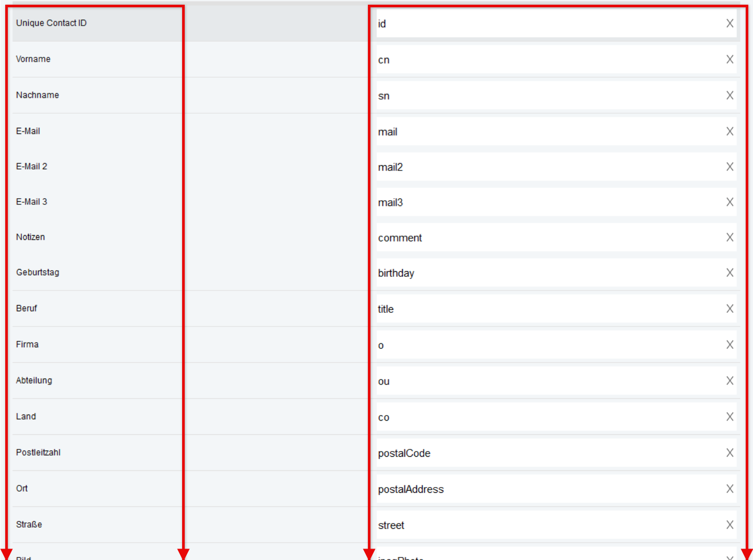
Task: Select the 'Nachname' row label
Action: coord(37,95)
